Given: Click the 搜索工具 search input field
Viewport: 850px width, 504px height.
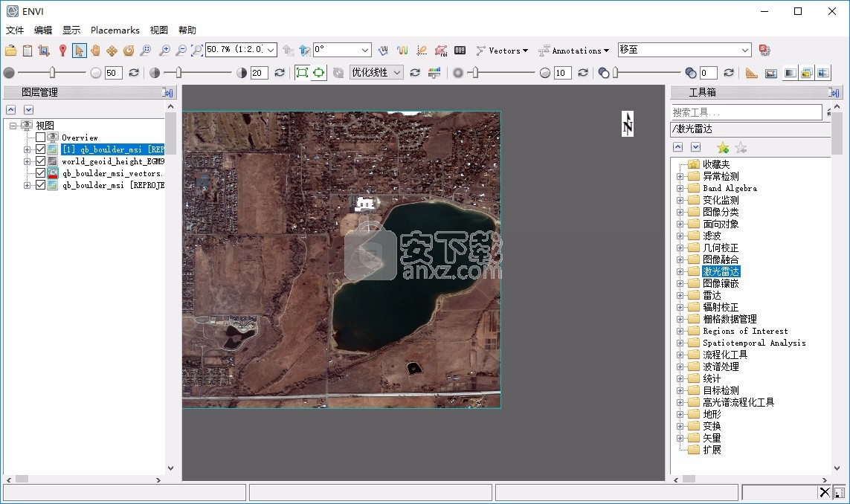Looking at the screenshot, I should tap(746, 112).
